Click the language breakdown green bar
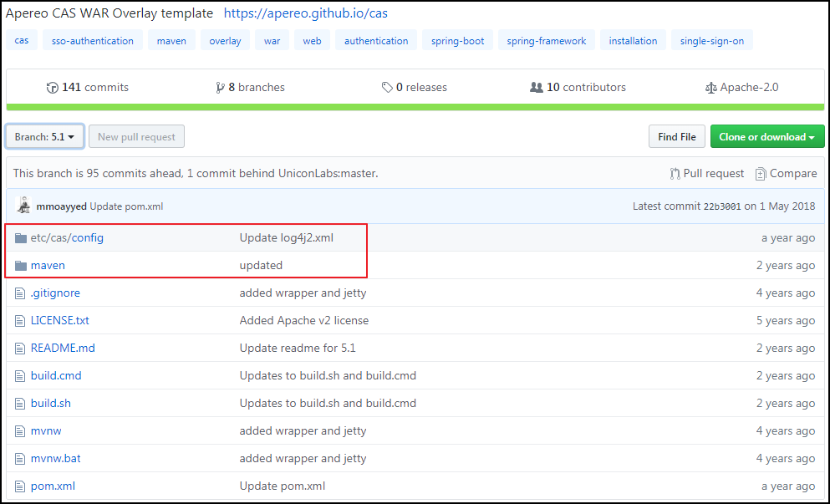Viewport: 830px width, 504px height. (x=415, y=107)
